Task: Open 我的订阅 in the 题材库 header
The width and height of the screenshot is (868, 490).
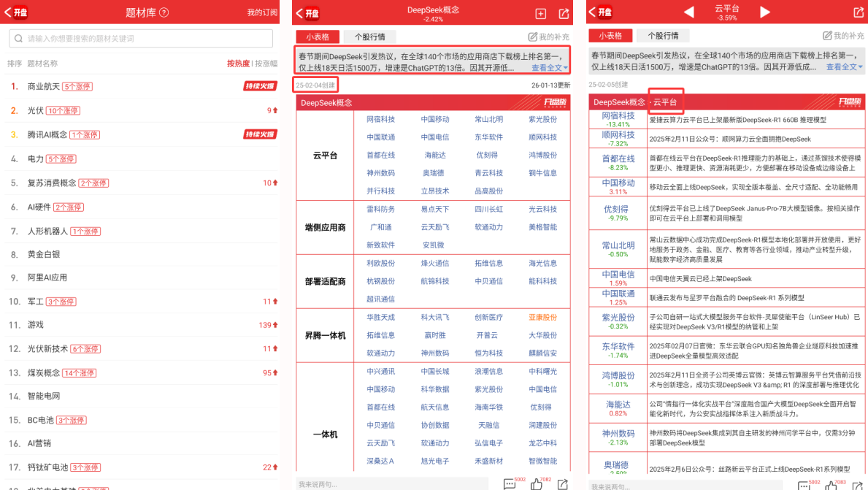Action: [262, 12]
